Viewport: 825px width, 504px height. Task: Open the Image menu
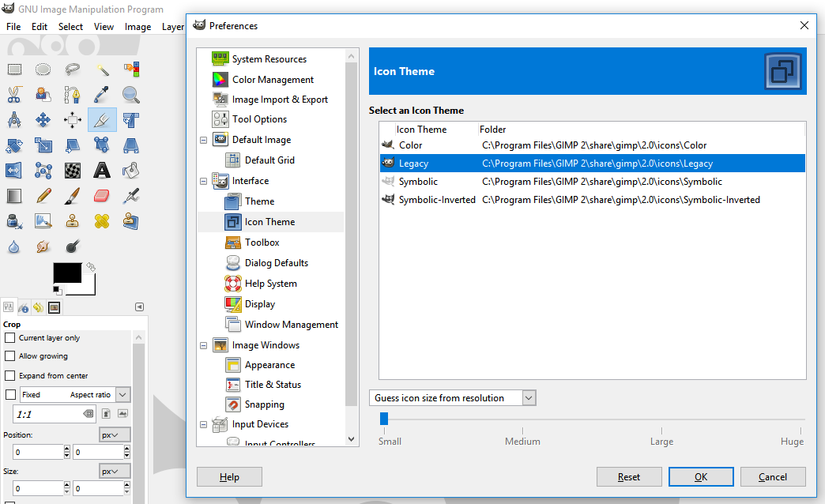(x=137, y=27)
